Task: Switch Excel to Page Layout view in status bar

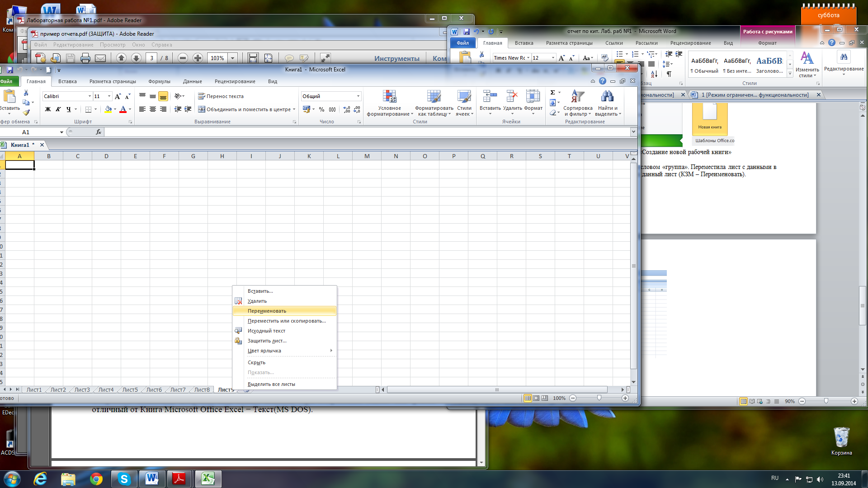Action: click(536, 398)
